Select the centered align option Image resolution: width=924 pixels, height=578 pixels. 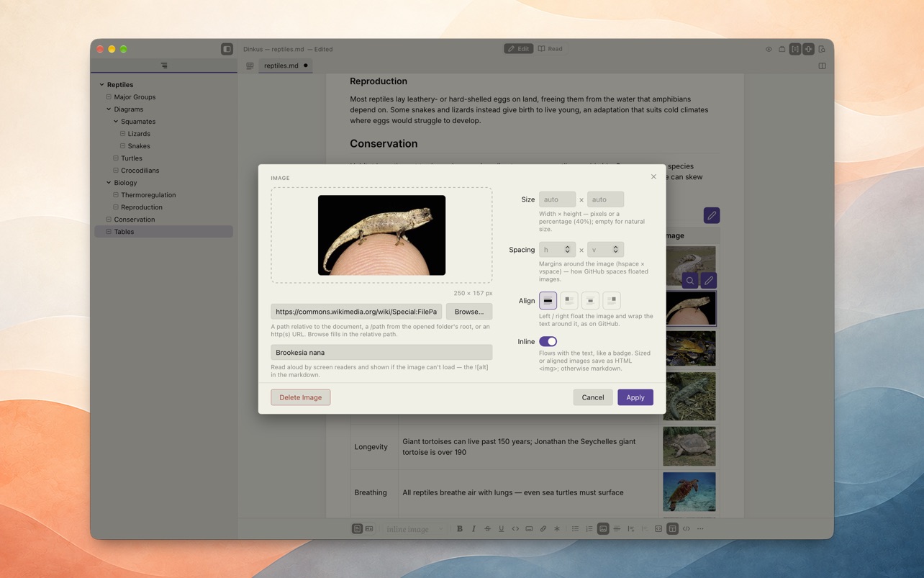[x=590, y=300]
